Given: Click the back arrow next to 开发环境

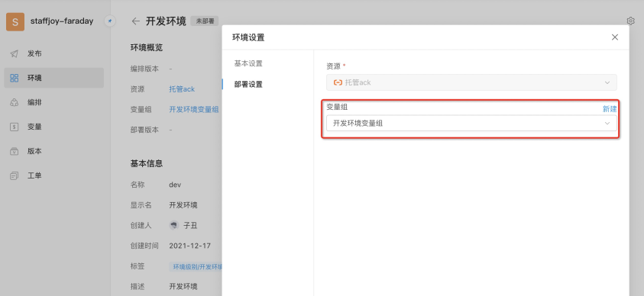Looking at the screenshot, I should 135,21.
